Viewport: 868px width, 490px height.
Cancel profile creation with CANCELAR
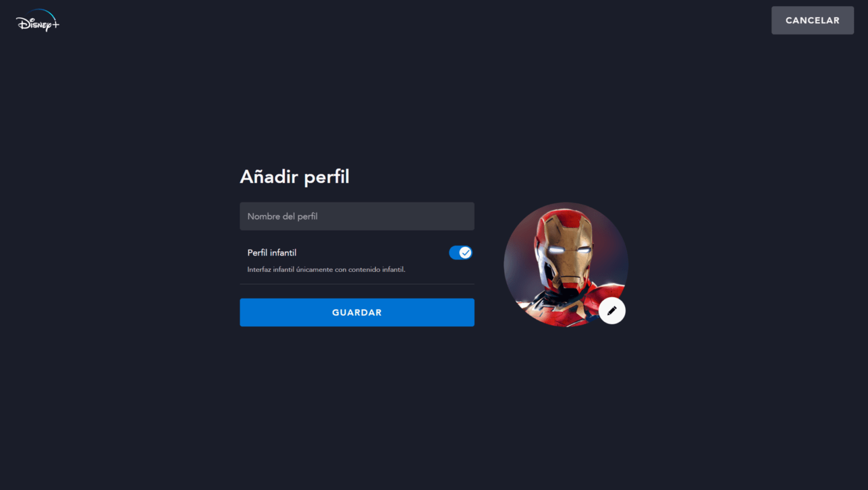coord(812,21)
